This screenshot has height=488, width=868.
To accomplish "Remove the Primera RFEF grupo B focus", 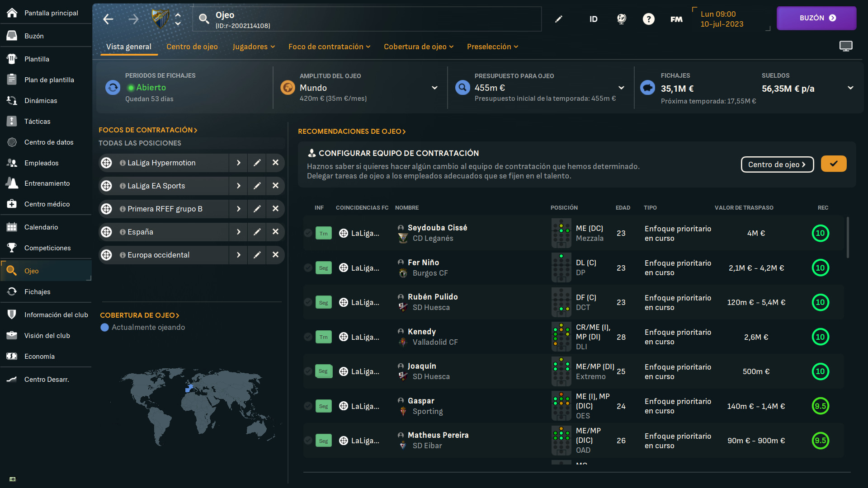I will click(275, 209).
